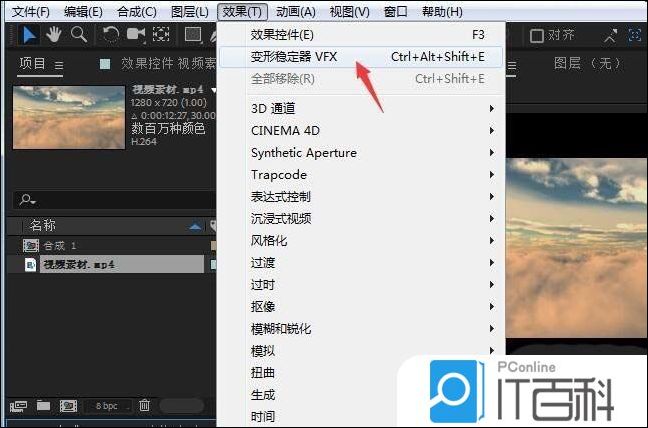Viewport: 648px width, 428px height.
Task: Open the 图层(L) menu
Action: click(190, 12)
